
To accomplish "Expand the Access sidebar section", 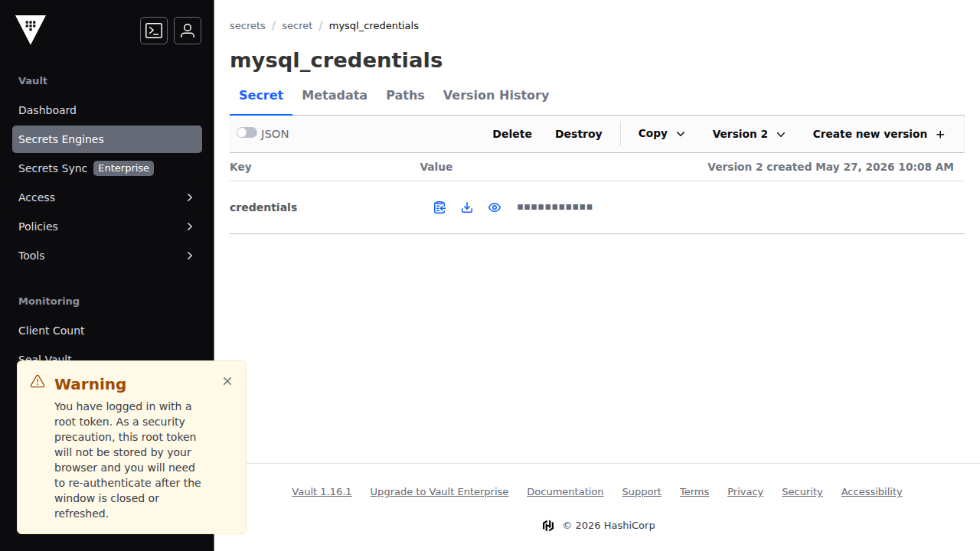I will (x=107, y=197).
